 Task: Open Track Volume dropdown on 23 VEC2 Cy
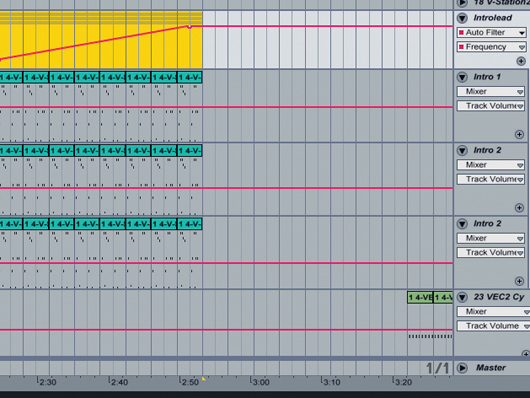tap(493, 326)
